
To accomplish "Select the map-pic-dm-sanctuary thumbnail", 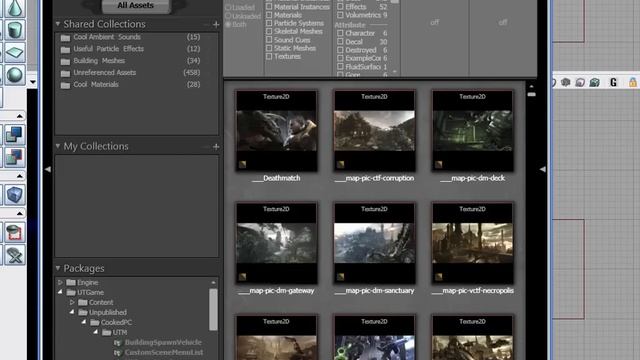I will click(374, 243).
